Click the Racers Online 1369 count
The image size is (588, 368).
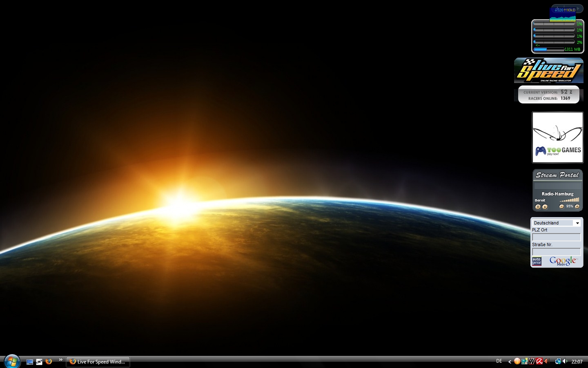549,98
